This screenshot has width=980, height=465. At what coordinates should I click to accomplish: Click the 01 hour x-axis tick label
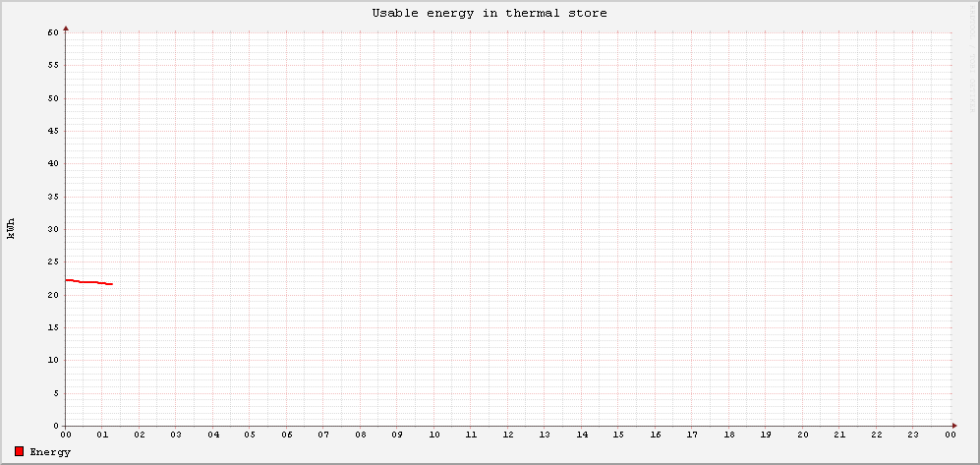coord(102,435)
